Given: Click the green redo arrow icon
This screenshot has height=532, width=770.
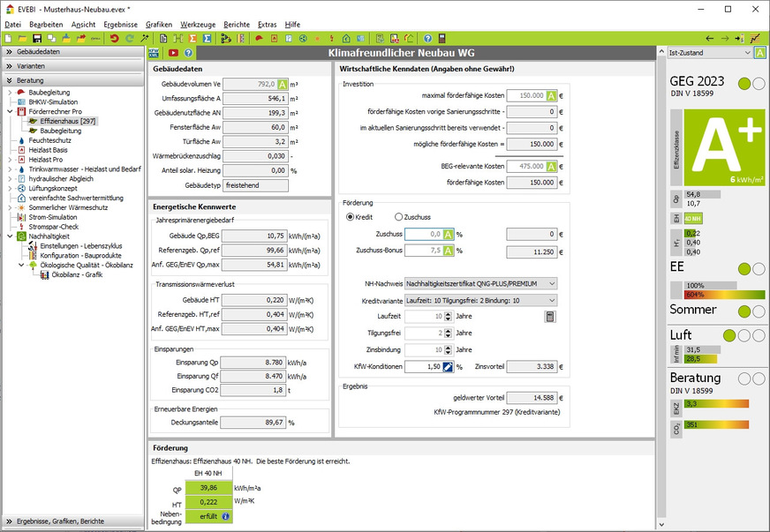Looking at the screenshot, I should pyautogui.click(x=130, y=39).
